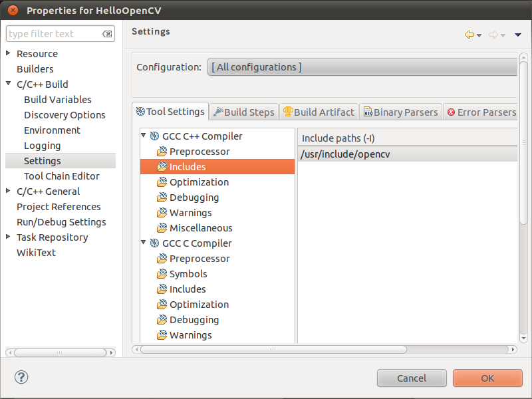Open the Configuration dropdown
The height and width of the screenshot is (399, 532).
pyautogui.click(x=362, y=67)
